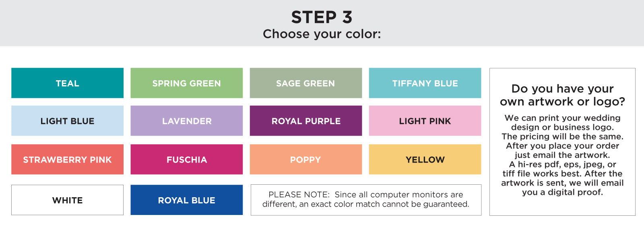
Task: Click the Royal Blue swatch
Action: pos(186,200)
